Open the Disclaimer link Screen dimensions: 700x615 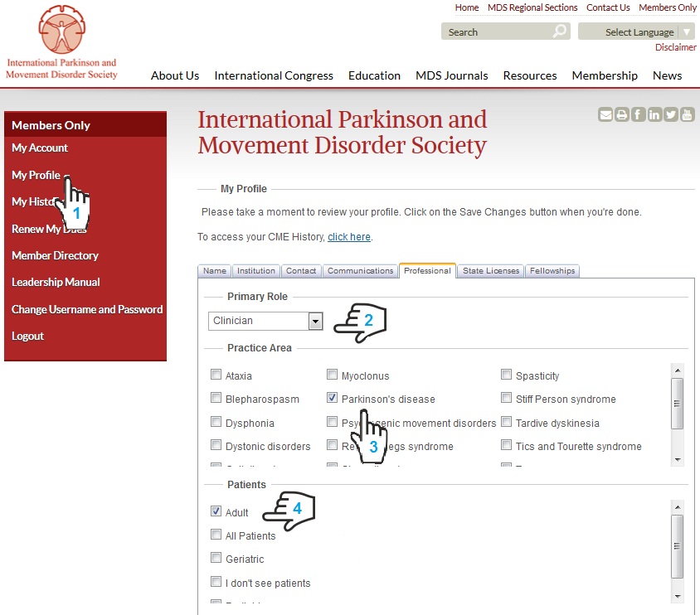(675, 47)
